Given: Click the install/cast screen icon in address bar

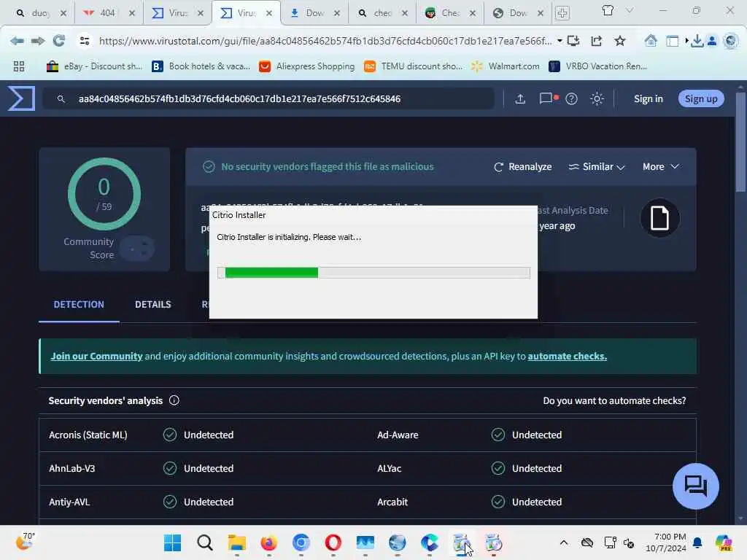Looking at the screenshot, I should [x=573, y=41].
